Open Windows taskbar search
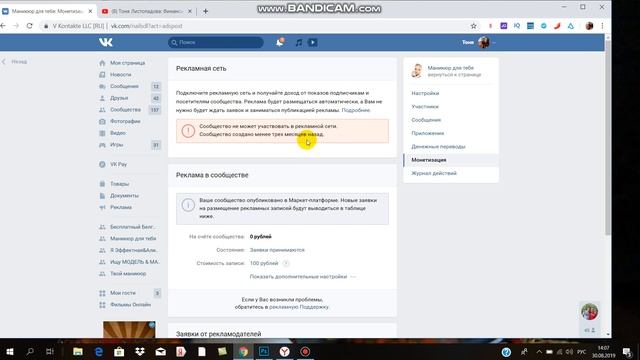 point(30,351)
